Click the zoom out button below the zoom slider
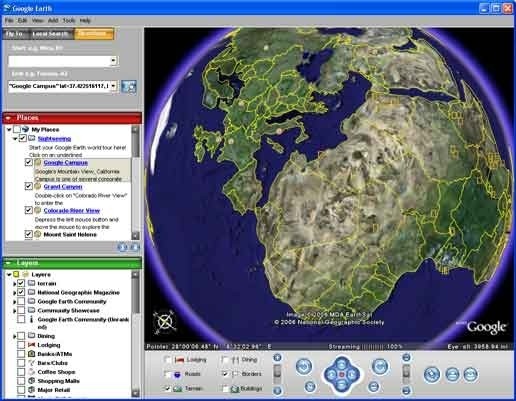Viewport: 516px width, 401px height. [x=277, y=390]
